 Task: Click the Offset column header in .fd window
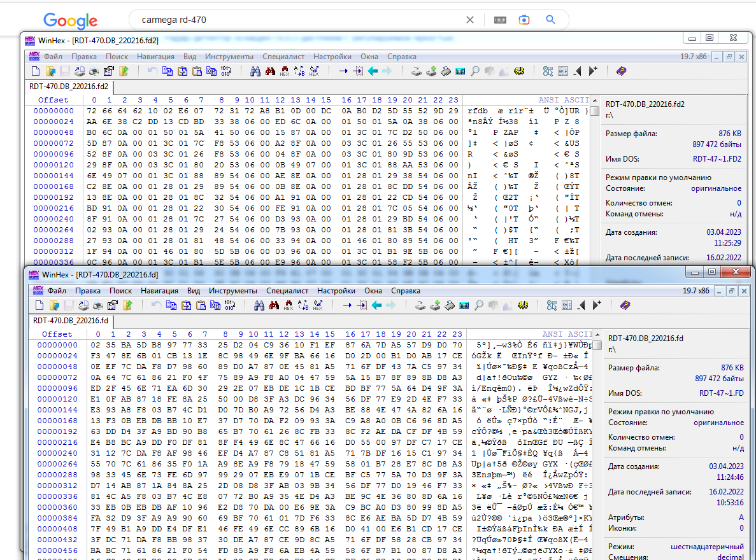(x=57, y=334)
